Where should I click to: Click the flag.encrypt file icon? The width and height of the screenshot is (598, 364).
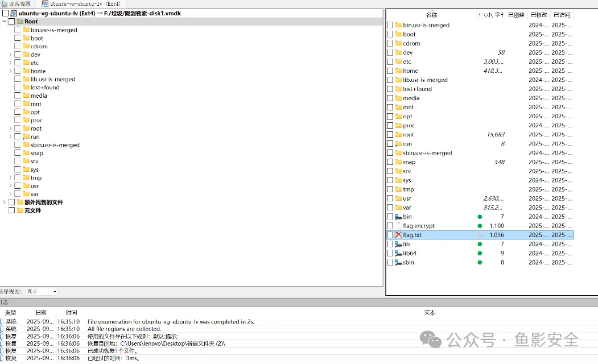(398, 226)
